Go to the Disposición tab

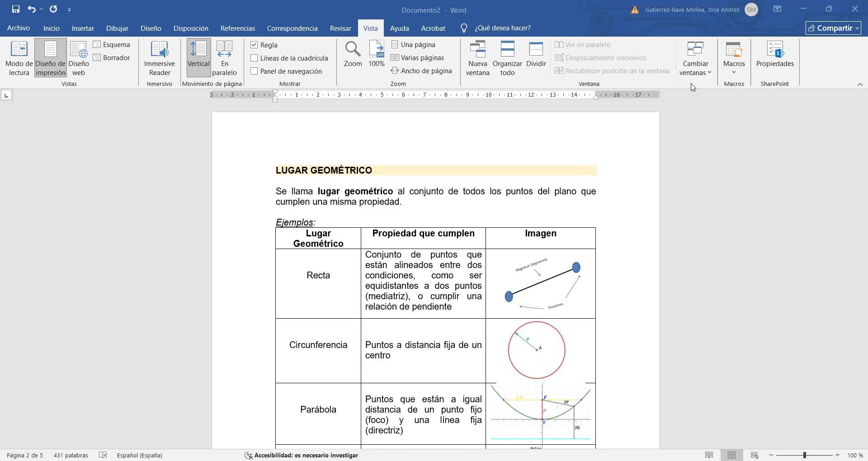191,28
